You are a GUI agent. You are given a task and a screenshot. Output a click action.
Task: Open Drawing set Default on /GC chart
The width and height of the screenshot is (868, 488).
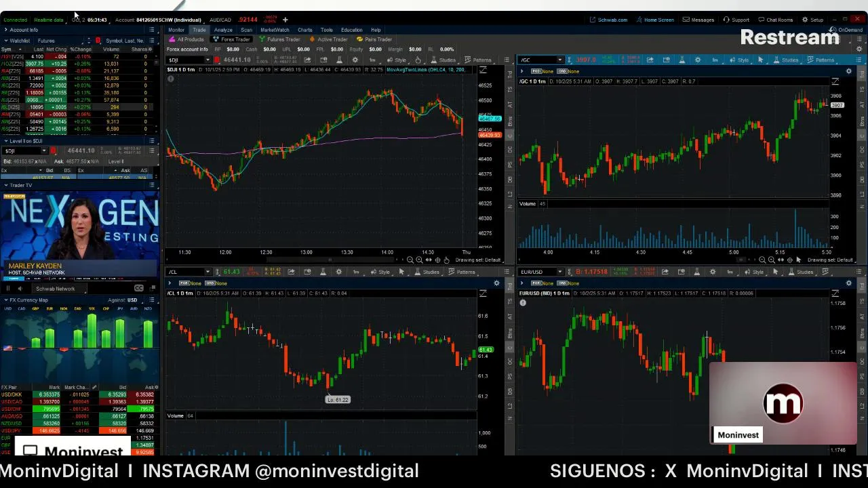pyautogui.click(x=830, y=260)
